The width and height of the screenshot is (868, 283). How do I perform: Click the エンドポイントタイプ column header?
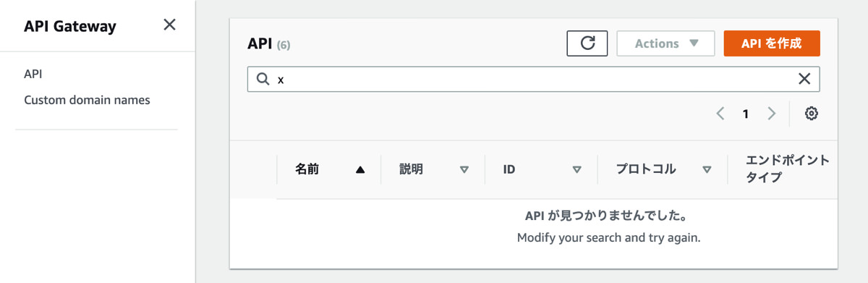(787, 169)
